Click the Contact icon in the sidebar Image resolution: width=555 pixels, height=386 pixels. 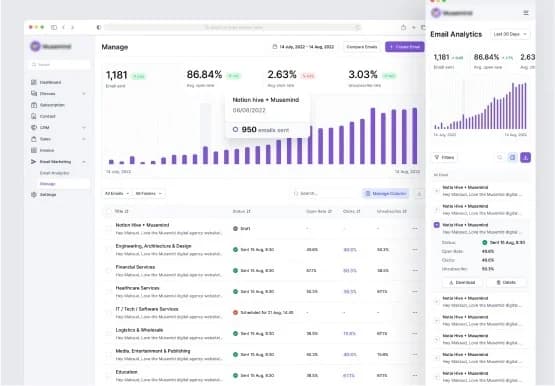(x=34, y=116)
